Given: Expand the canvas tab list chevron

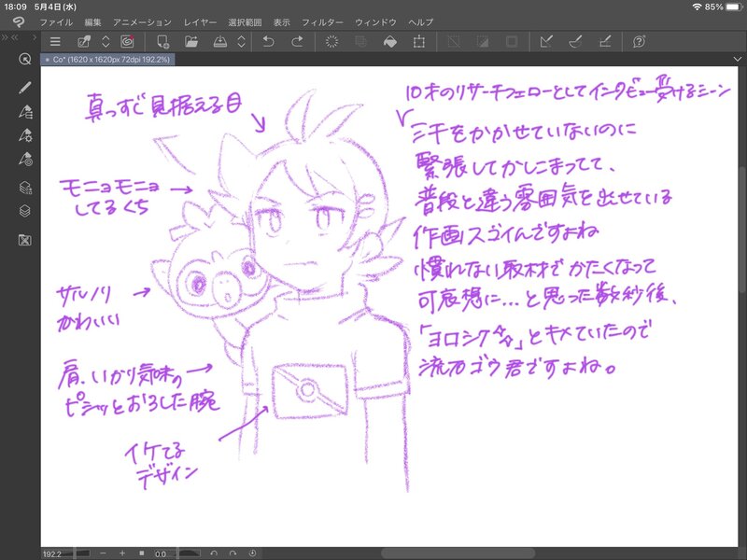Looking at the screenshot, I should [738, 60].
